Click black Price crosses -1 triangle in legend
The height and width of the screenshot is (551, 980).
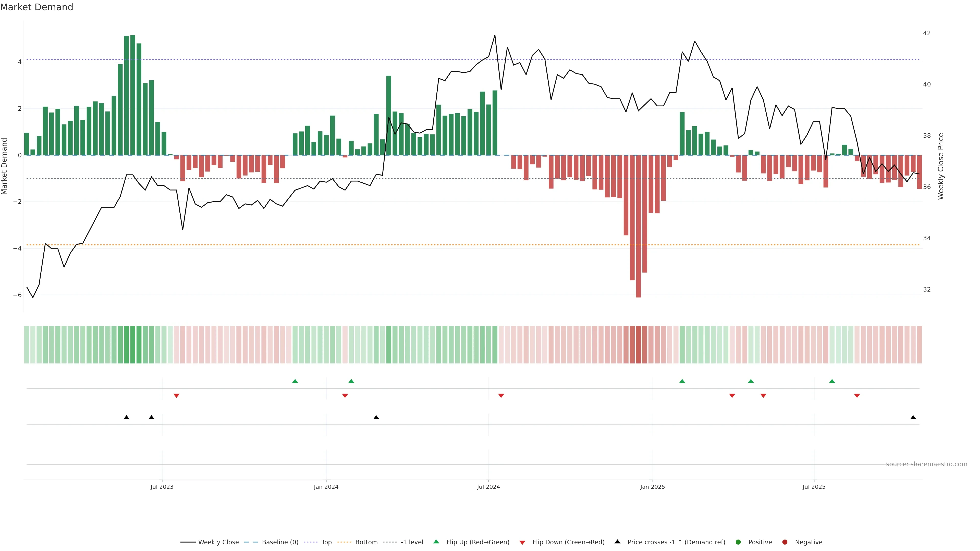(617, 542)
